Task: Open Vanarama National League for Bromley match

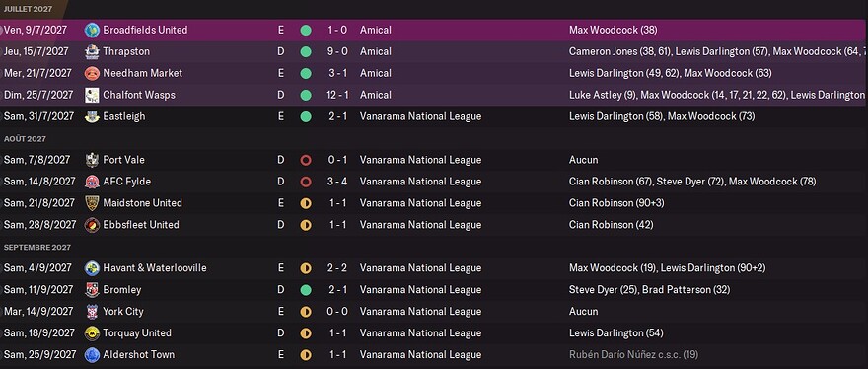Action: pos(420,289)
